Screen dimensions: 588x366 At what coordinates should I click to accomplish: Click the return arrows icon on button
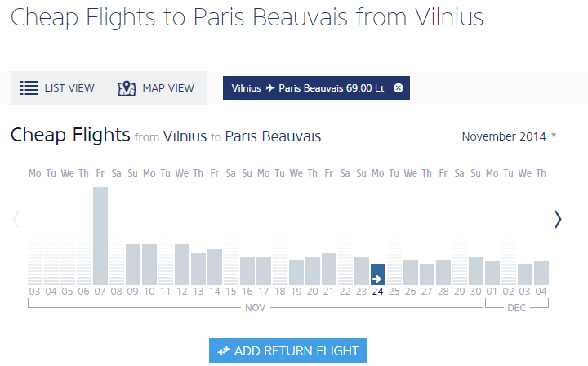pos(224,351)
